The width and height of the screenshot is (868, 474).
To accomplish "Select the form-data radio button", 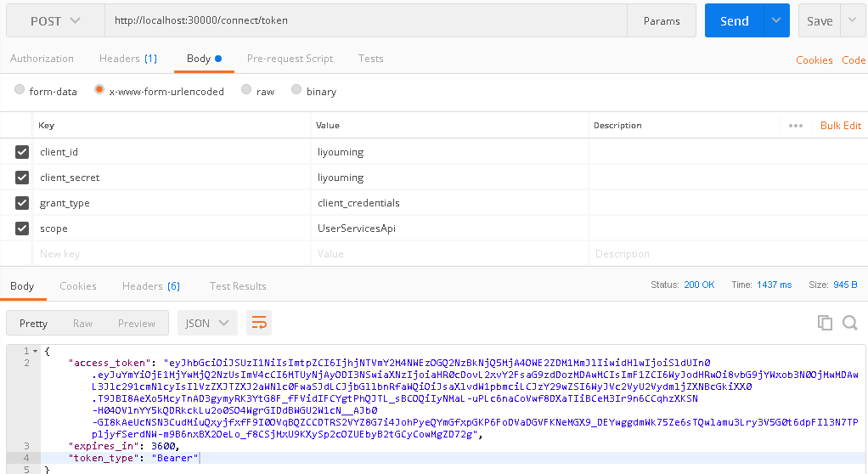I will 20,89.
